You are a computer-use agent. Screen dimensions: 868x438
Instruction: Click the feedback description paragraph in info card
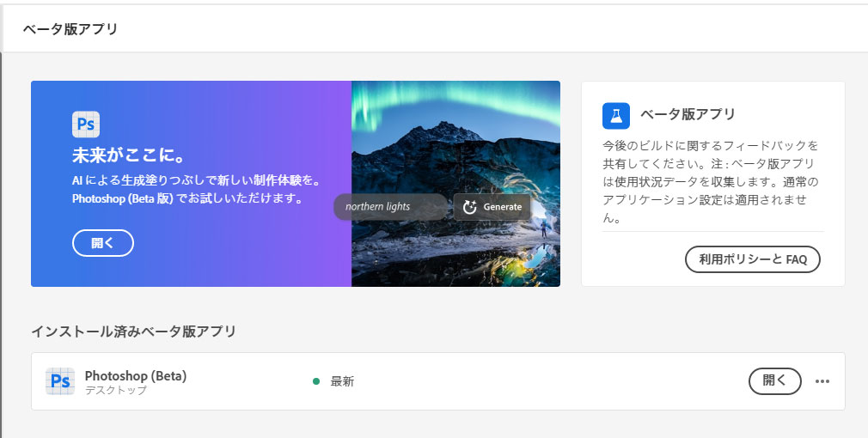coord(710,181)
